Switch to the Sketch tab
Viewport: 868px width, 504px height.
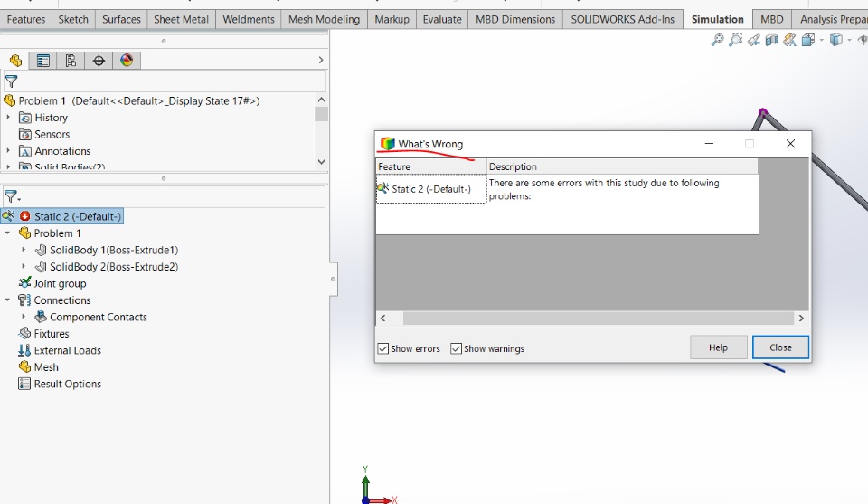click(x=73, y=19)
